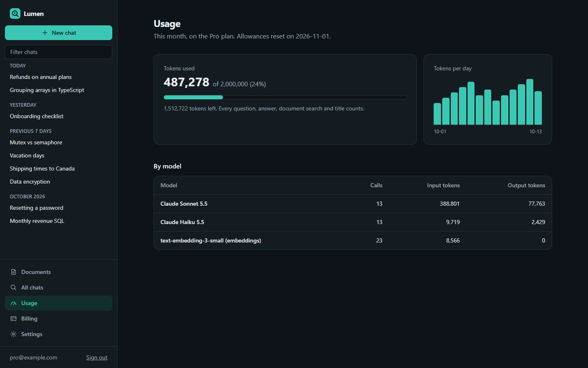Click the tokens used progress bar
Image resolution: width=588 pixels, height=368 pixels.
coord(285,97)
